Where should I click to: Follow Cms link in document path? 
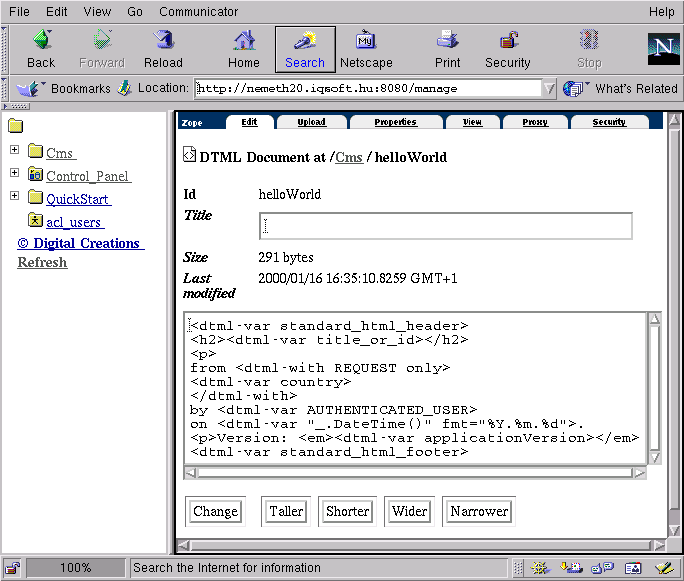click(x=349, y=157)
